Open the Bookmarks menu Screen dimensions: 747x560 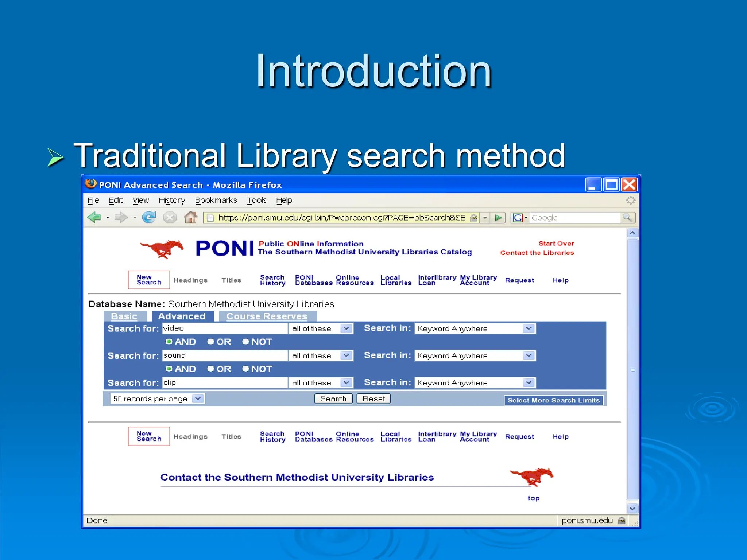[216, 200]
